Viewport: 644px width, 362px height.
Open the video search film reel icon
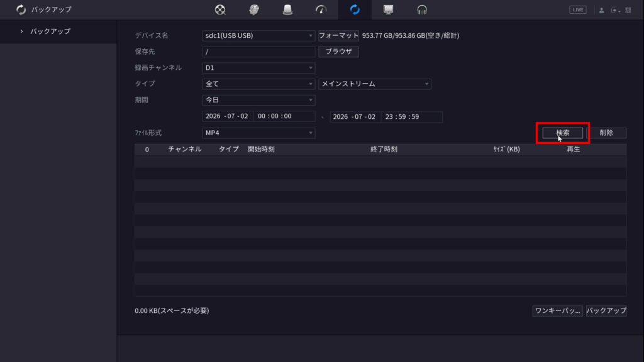click(x=220, y=9)
